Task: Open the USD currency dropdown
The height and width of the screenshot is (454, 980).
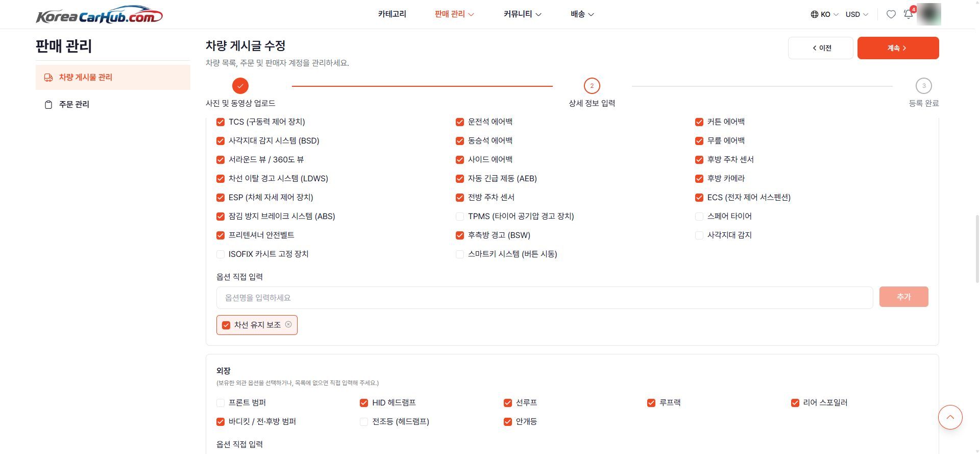Action: click(857, 14)
